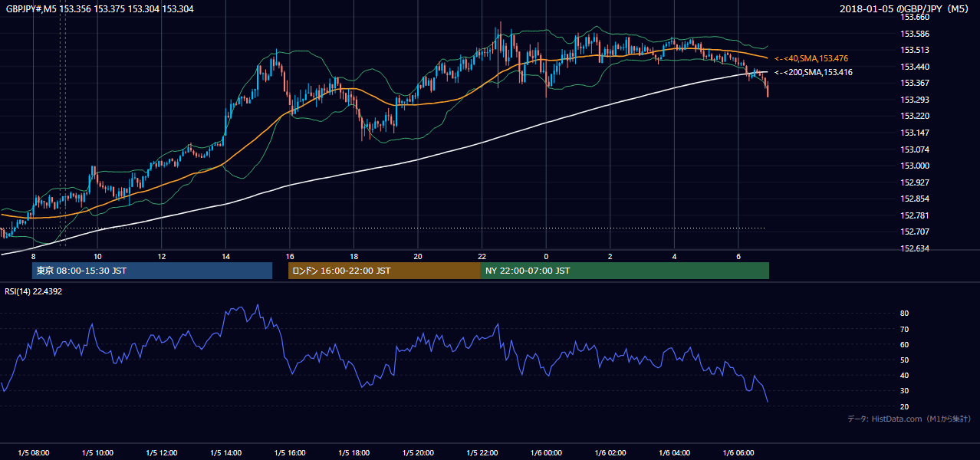The image size is (980, 460).
Task: Click the hour label 8 under price chart
Action: pos(33,256)
